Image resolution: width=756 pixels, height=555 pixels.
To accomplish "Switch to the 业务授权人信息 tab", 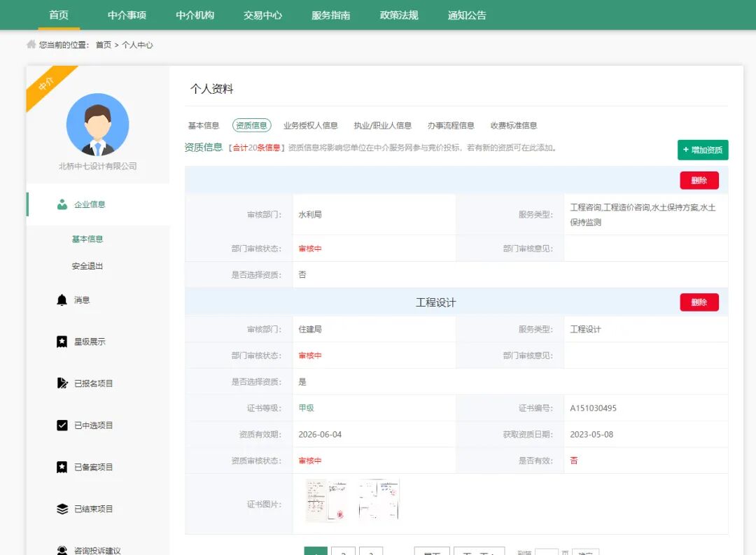I will coord(311,125).
